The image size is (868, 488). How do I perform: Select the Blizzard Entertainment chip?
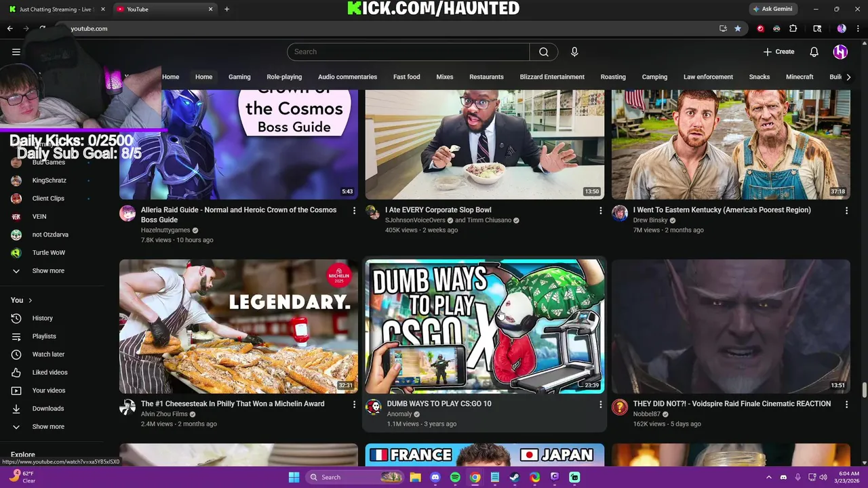pyautogui.click(x=552, y=77)
